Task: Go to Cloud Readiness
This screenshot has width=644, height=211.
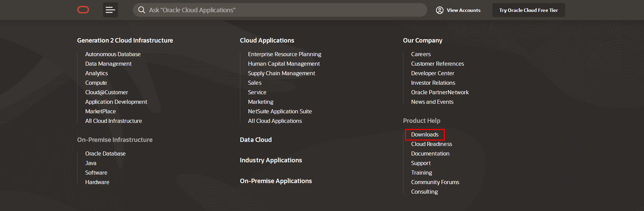Action: (x=432, y=144)
